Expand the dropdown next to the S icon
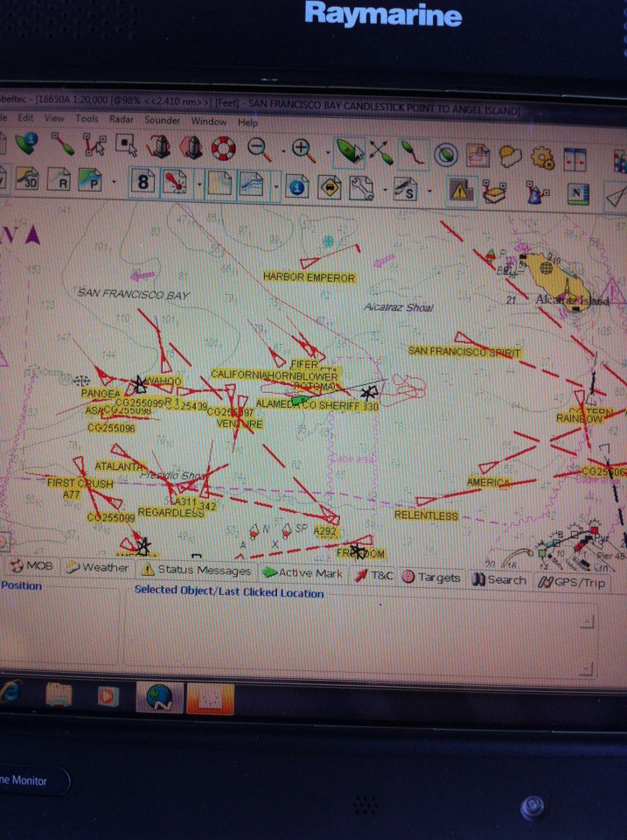 click(429, 192)
